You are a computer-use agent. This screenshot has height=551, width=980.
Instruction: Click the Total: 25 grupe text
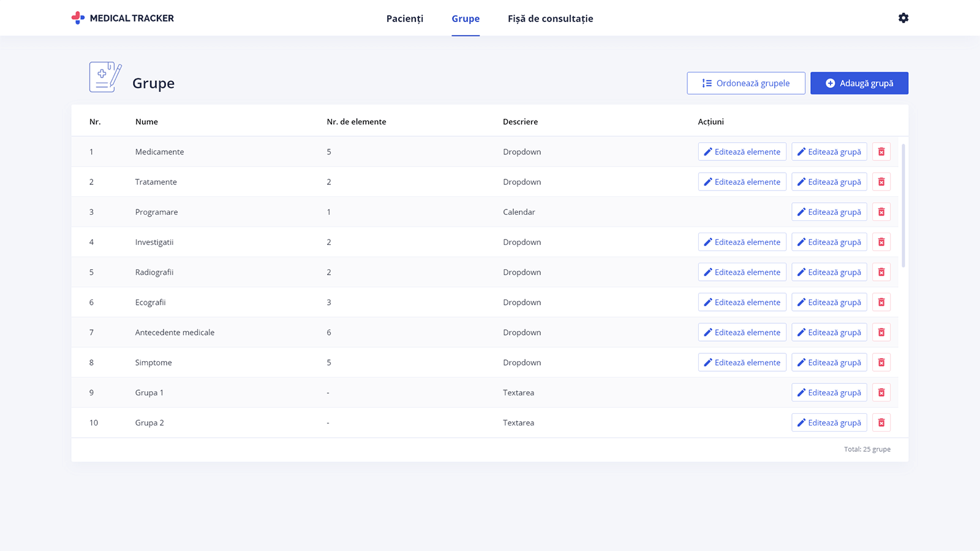tap(867, 449)
